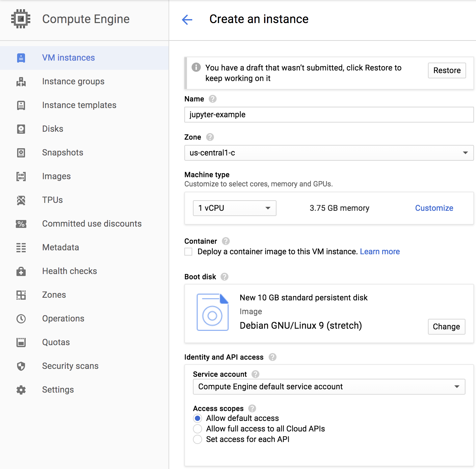
Task: Open Snapshots from the sidebar menu
Action: point(63,153)
